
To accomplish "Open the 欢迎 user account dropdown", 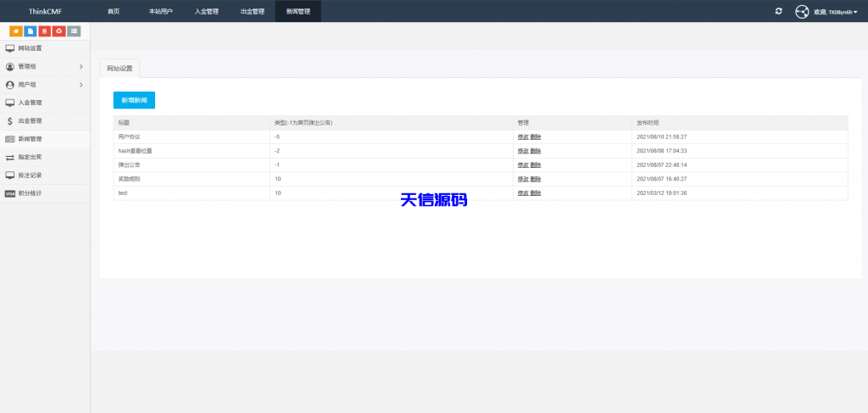I will pyautogui.click(x=835, y=12).
